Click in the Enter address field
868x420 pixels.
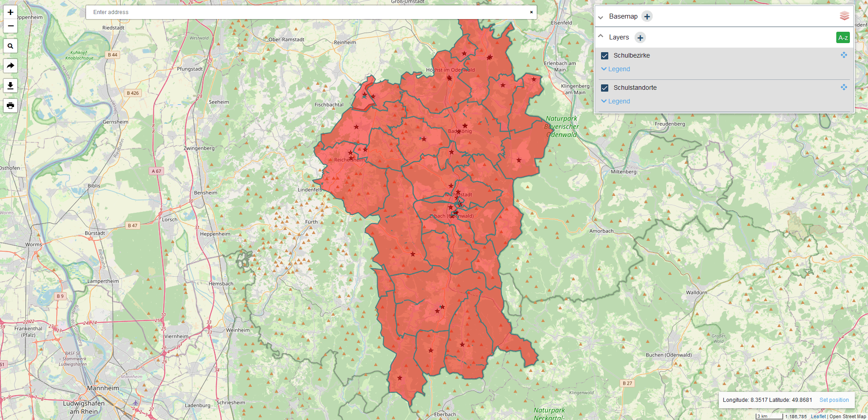(308, 12)
